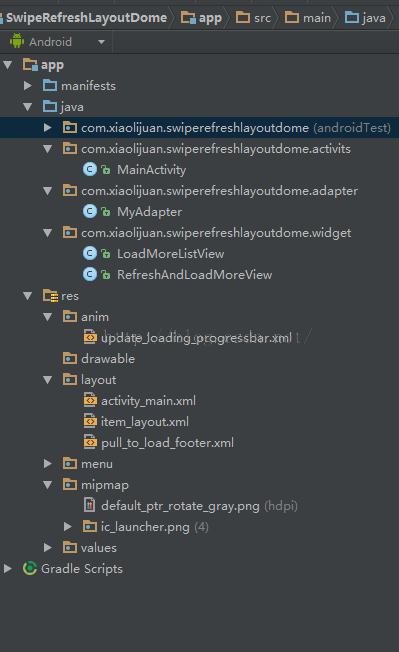Click the anim folder icon
Screen dimensions: 399x652
click(x=70, y=316)
